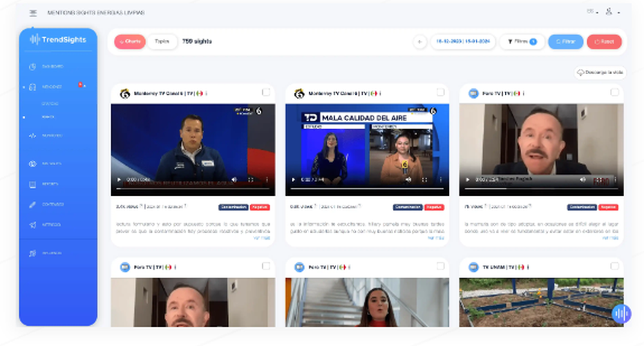Click the red Negativo tag on the blue jacket card
The width and height of the screenshot is (644, 346).
260,207
